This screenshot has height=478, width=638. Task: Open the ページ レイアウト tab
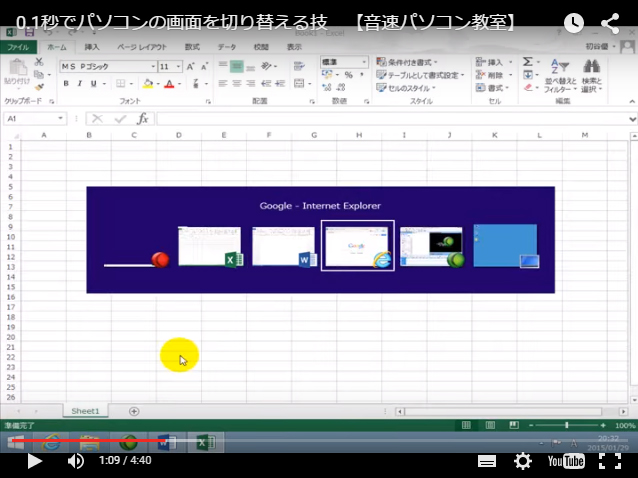[142, 47]
